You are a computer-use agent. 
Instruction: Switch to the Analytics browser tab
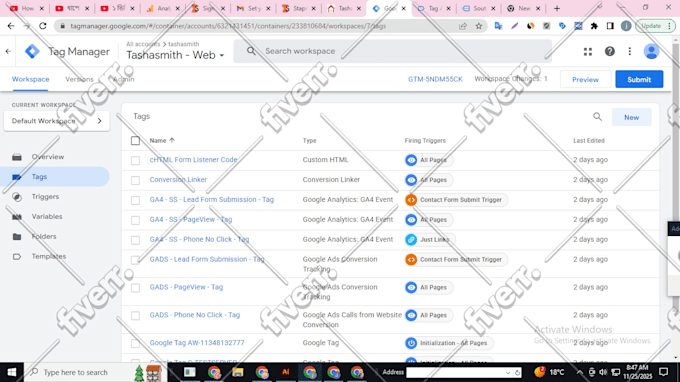click(163, 8)
